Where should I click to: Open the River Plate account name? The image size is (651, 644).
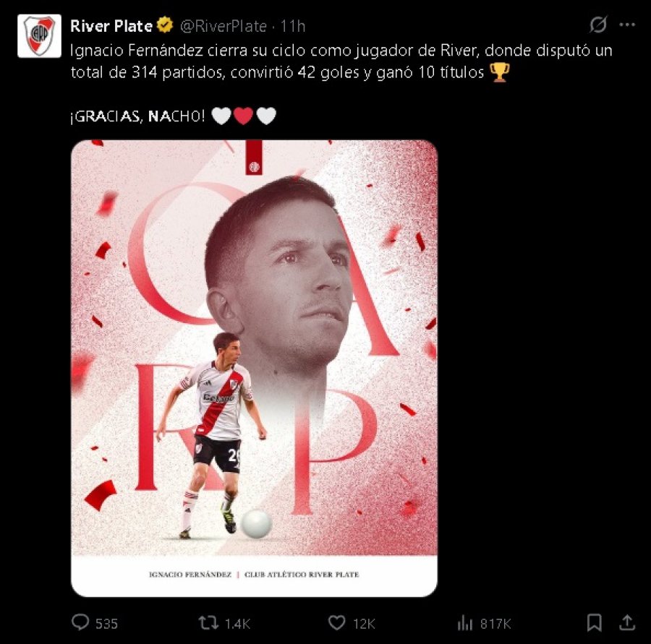click(x=111, y=26)
